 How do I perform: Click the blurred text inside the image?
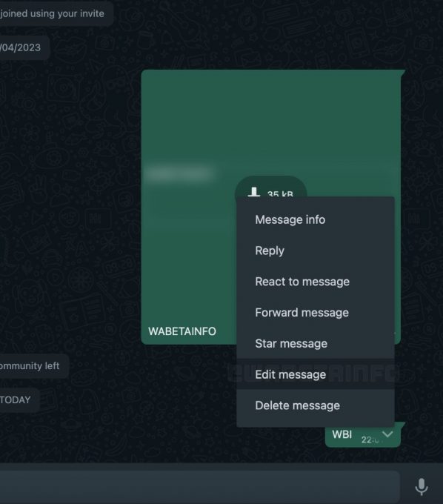(x=179, y=173)
